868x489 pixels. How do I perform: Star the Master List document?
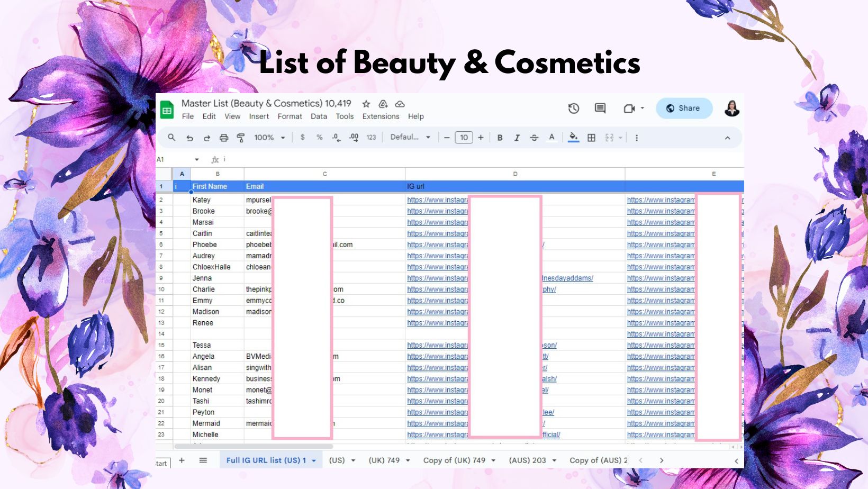pos(366,104)
